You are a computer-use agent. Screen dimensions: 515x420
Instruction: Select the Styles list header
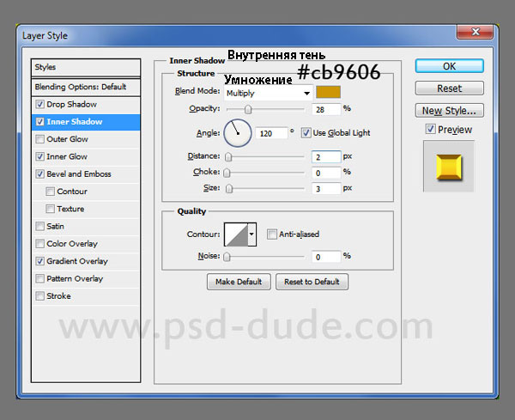(x=86, y=67)
